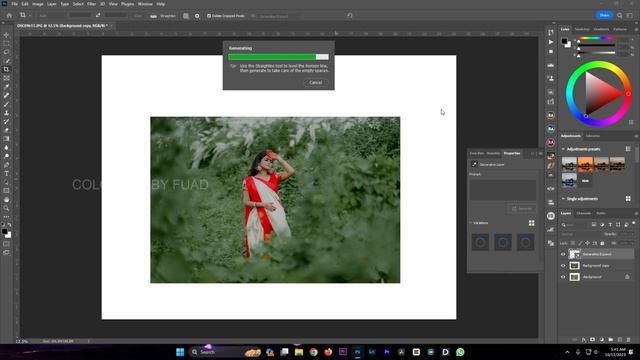
Task: Toggle Quick Mask mode icon
Action: pos(6,244)
